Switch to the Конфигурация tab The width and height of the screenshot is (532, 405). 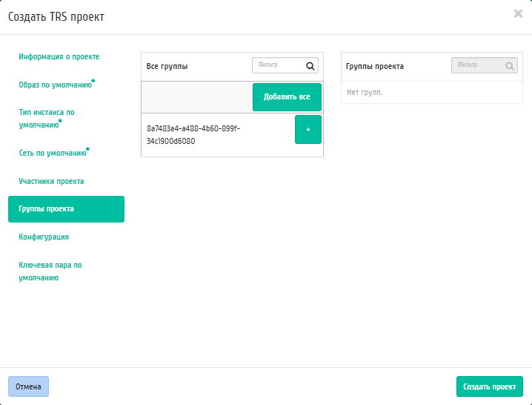tap(44, 237)
